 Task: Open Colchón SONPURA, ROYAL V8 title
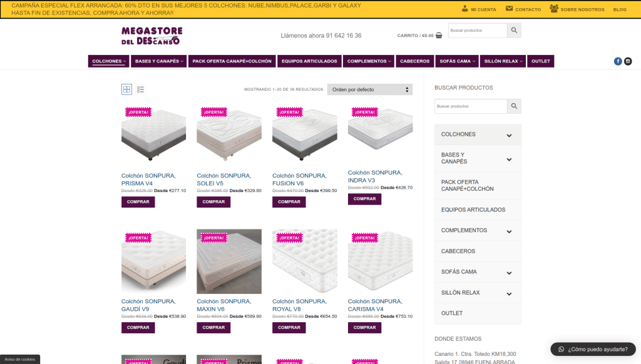pyautogui.click(x=300, y=305)
